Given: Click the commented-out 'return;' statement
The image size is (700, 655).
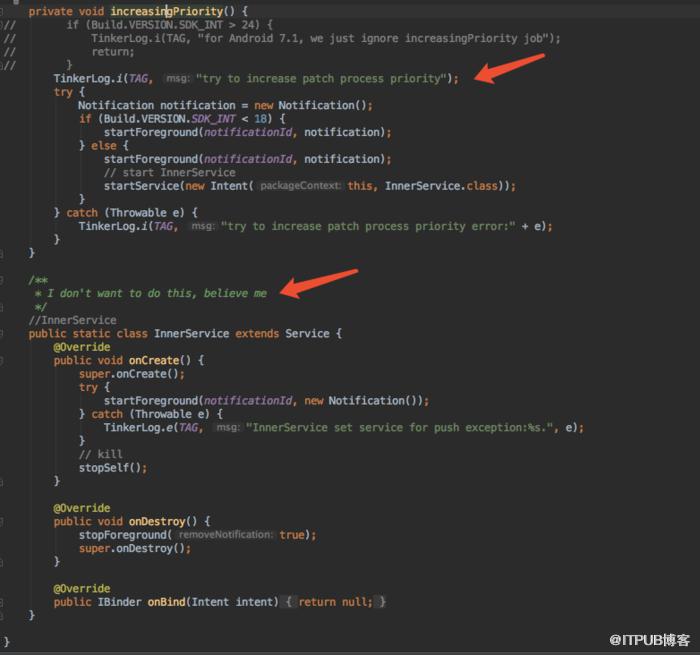Looking at the screenshot, I should coord(113,52).
